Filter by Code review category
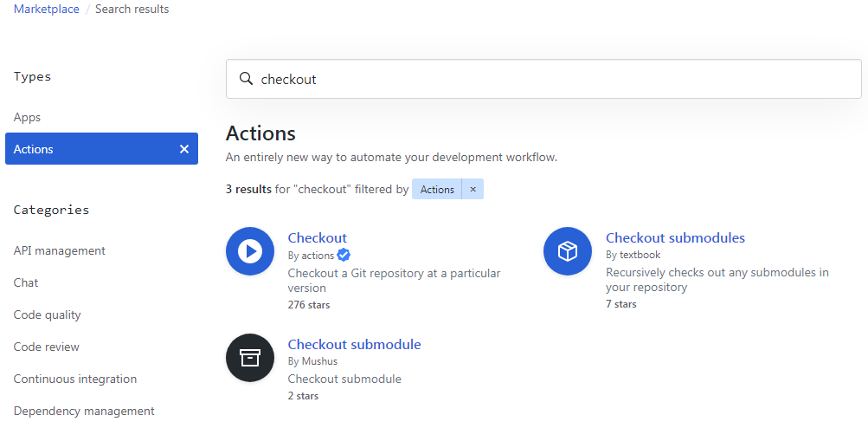Screen dimensions: 868x428 point(47,347)
